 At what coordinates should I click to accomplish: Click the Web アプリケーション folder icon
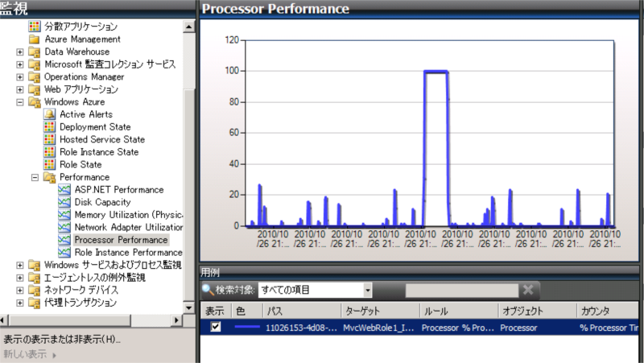[x=35, y=89]
